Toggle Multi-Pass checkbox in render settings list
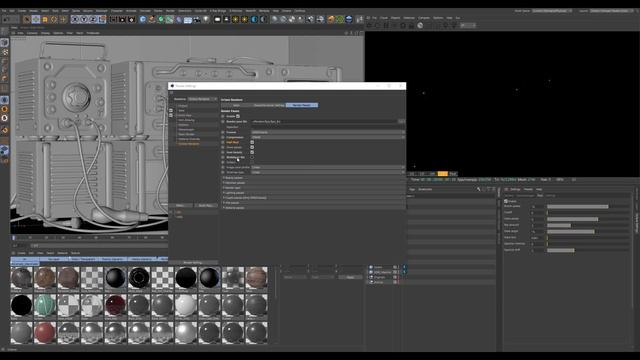The width and height of the screenshot is (640, 360). pyautogui.click(x=171, y=115)
